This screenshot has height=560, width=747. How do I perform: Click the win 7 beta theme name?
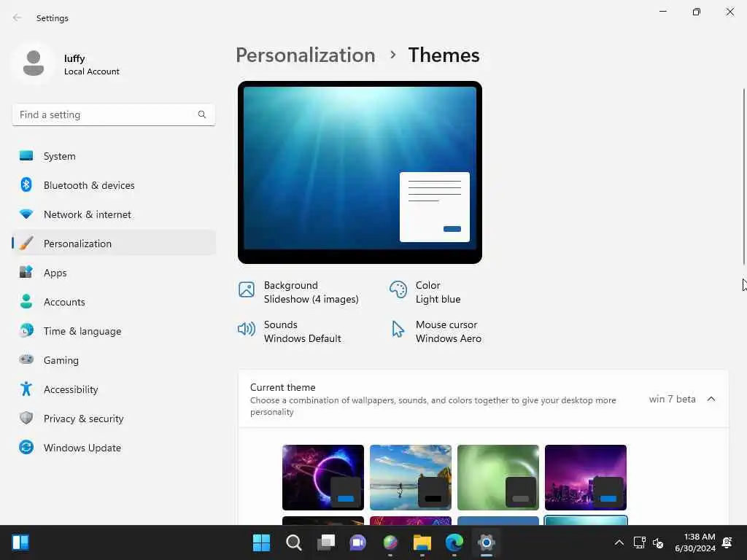pos(672,399)
